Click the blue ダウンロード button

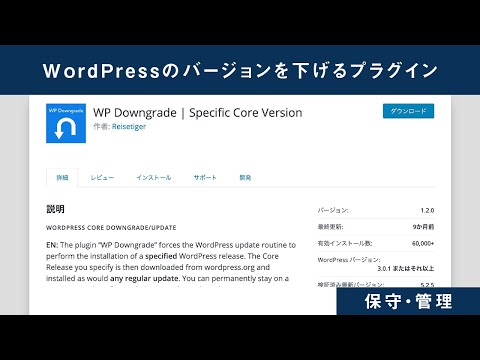click(x=408, y=111)
